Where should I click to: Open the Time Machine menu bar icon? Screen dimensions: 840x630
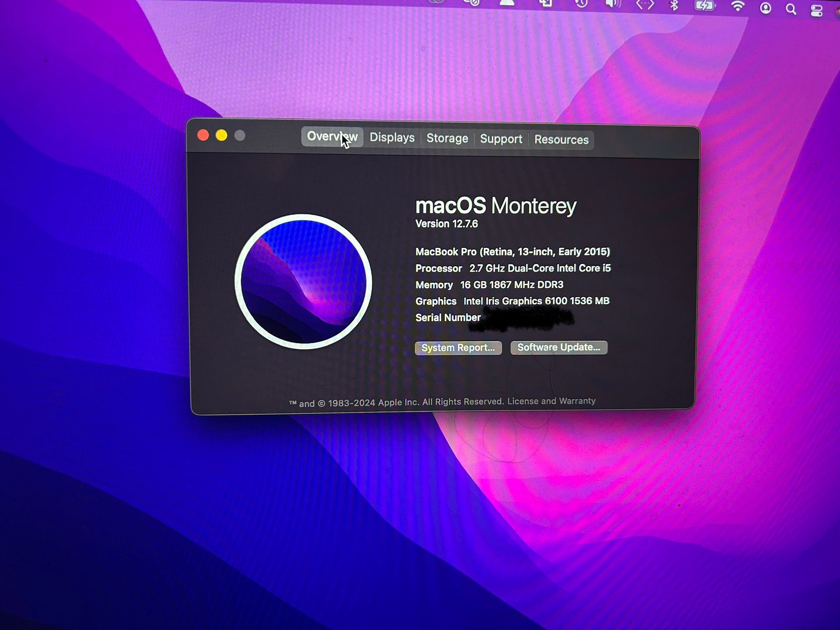[x=581, y=4]
